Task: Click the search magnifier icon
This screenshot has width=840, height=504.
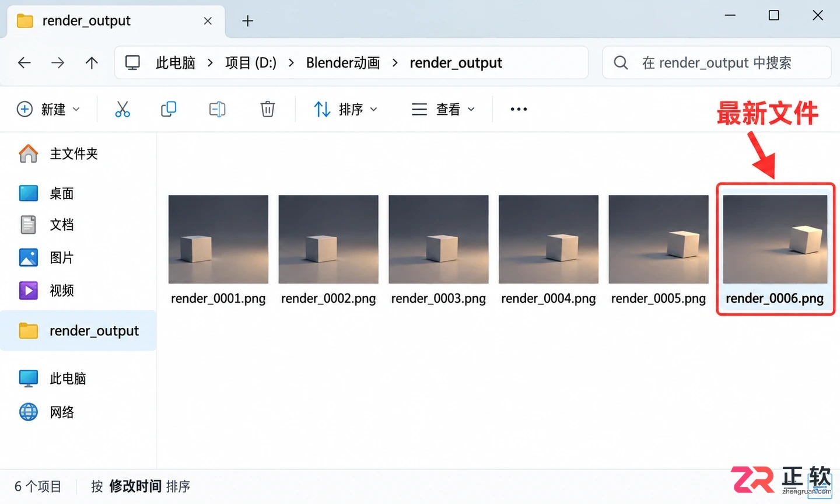Action: [621, 62]
